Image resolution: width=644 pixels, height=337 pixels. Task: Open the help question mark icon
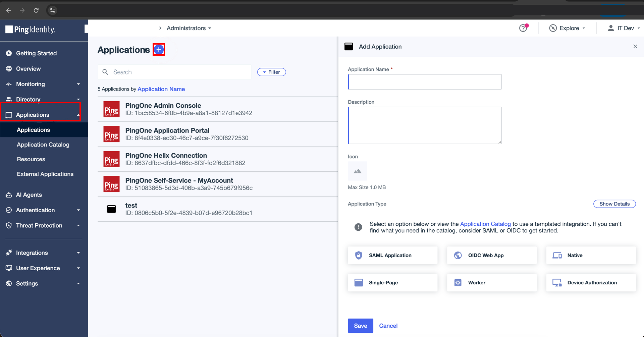tap(523, 28)
